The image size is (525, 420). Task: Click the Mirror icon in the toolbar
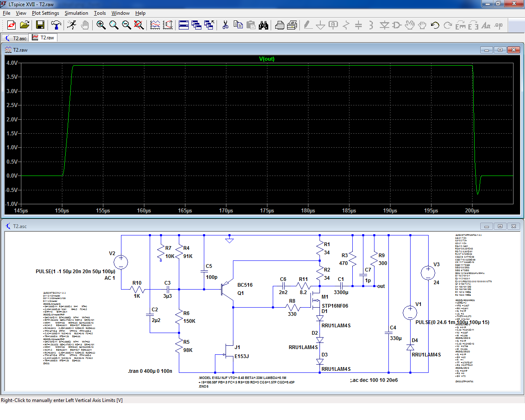(473, 25)
